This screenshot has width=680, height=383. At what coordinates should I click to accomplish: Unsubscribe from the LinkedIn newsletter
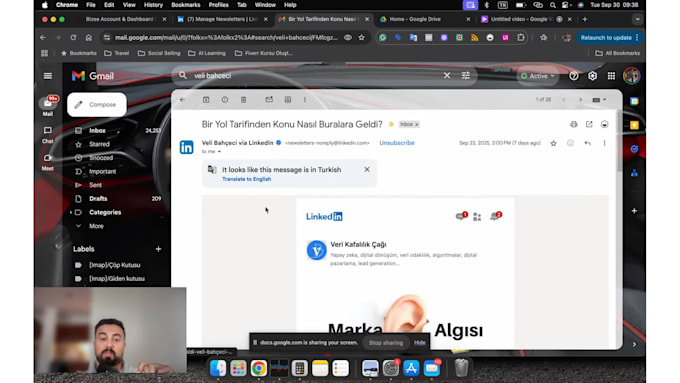[397, 143]
